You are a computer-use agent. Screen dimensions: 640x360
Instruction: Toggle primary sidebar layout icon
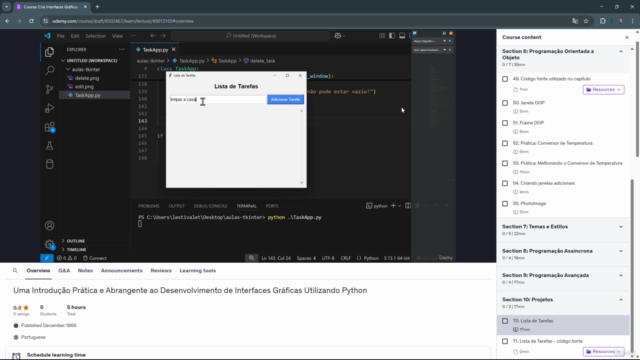tap(392, 36)
